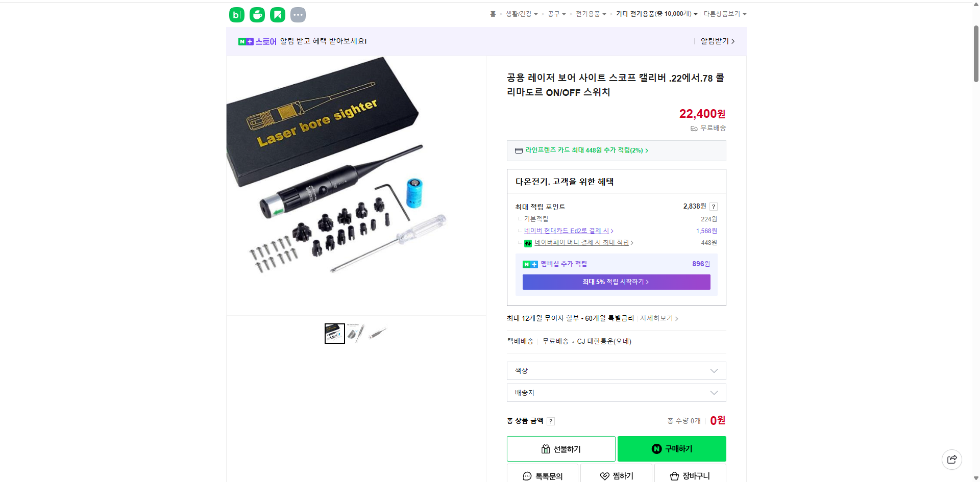This screenshot has height=482, width=980.
Task: Open the gray ellipsis more-options icon
Action: [298, 14]
